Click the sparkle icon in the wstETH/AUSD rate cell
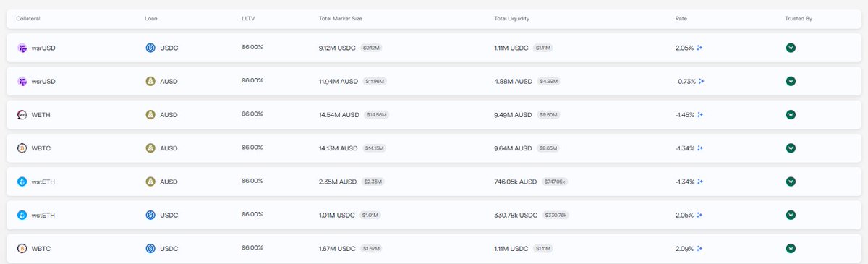Screen dimensions: 868x264 (x=701, y=182)
